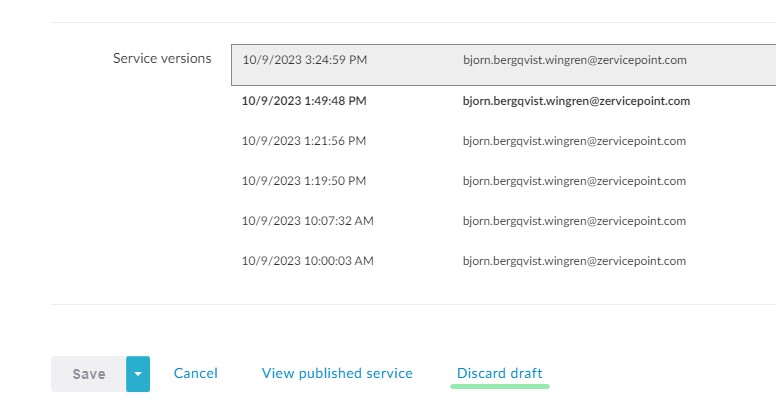
Task: Select the 10/9/2023 10:07:32 AM version
Action: (308, 221)
